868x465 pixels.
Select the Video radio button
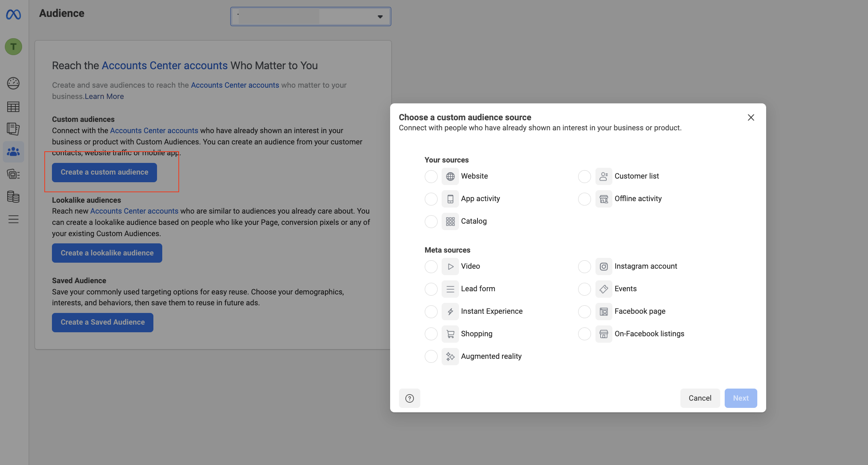coord(431,266)
